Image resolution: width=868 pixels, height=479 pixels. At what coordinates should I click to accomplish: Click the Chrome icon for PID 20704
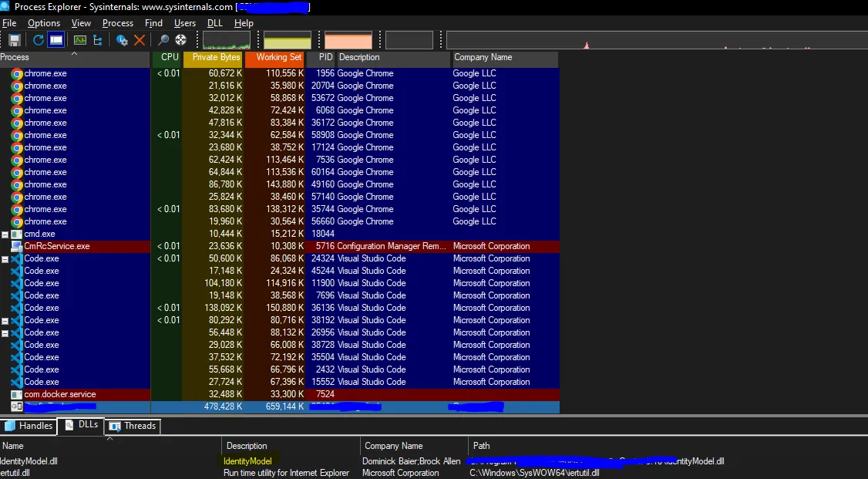(x=17, y=86)
